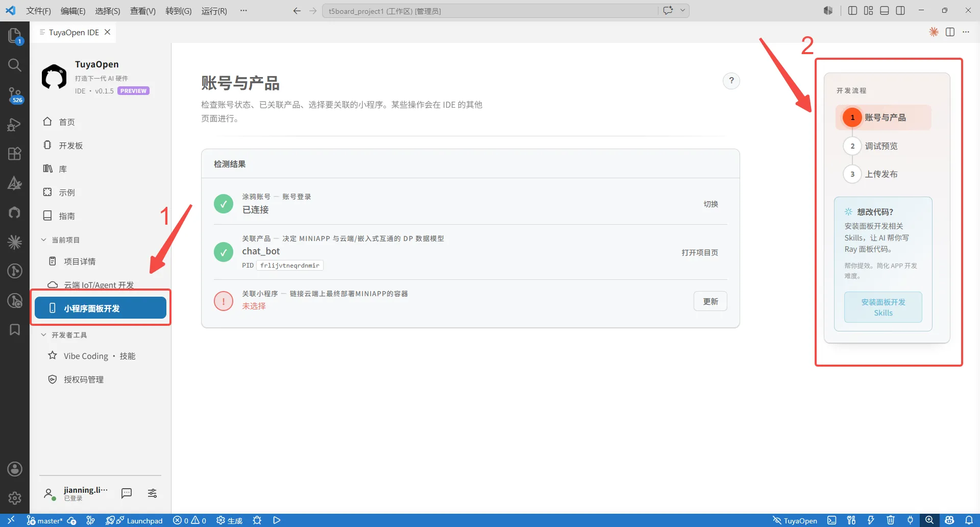Open the bookmark icon in activity bar
This screenshot has width=980, height=527.
coord(14,330)
